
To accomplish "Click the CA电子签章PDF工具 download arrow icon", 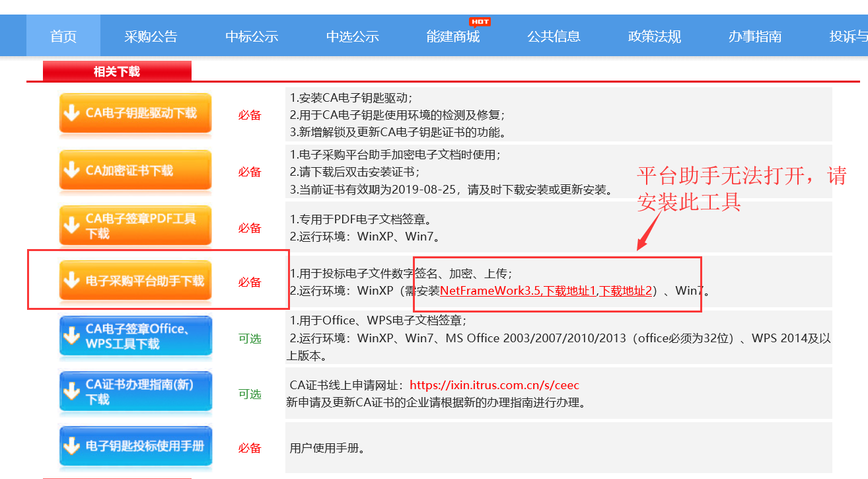I will (71, 226).
